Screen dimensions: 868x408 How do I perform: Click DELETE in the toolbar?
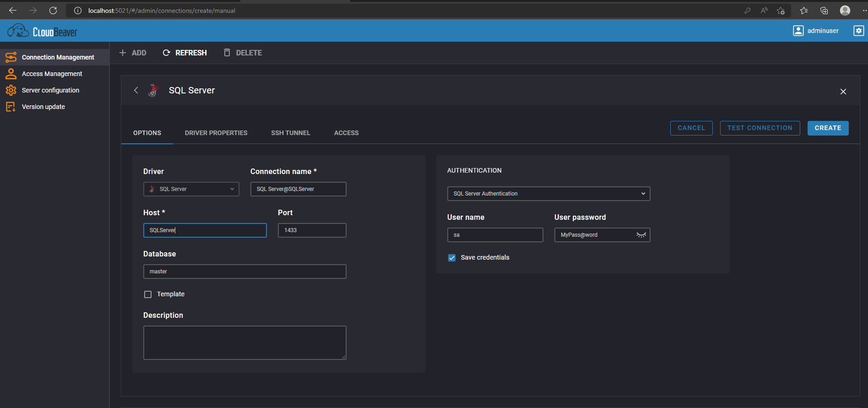243,53
